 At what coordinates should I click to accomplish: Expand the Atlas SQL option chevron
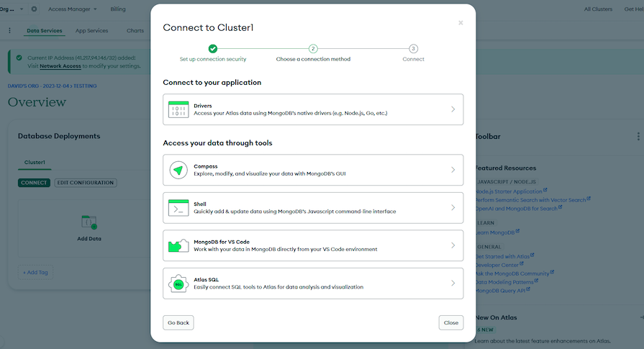453,284
